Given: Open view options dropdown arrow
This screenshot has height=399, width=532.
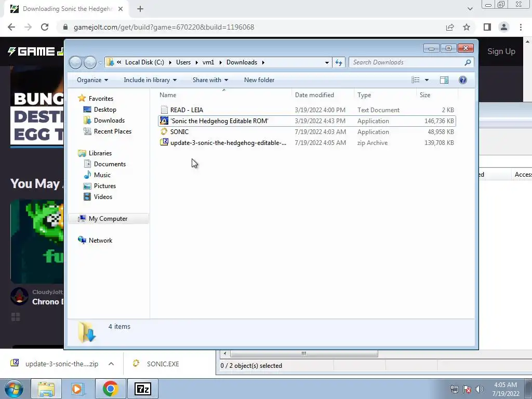Looking at the screenshot, I should 427,80.
